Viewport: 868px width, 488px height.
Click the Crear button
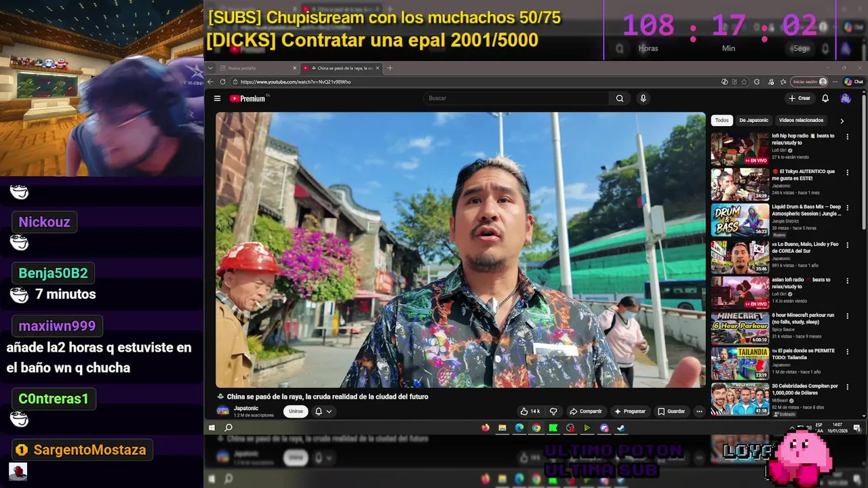(x=800, y=98)
